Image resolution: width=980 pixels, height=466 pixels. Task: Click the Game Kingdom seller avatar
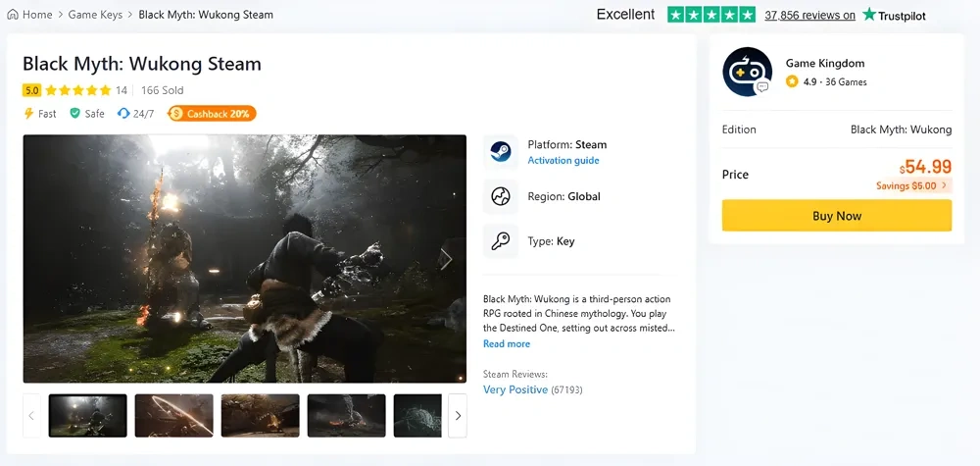748,72
